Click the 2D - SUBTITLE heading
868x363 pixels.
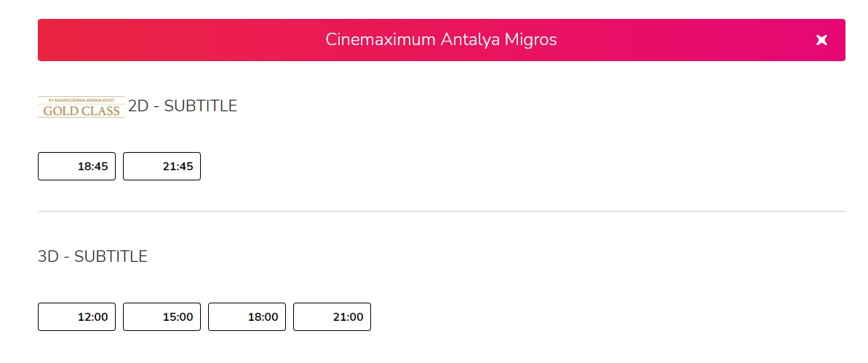point(183,105)
